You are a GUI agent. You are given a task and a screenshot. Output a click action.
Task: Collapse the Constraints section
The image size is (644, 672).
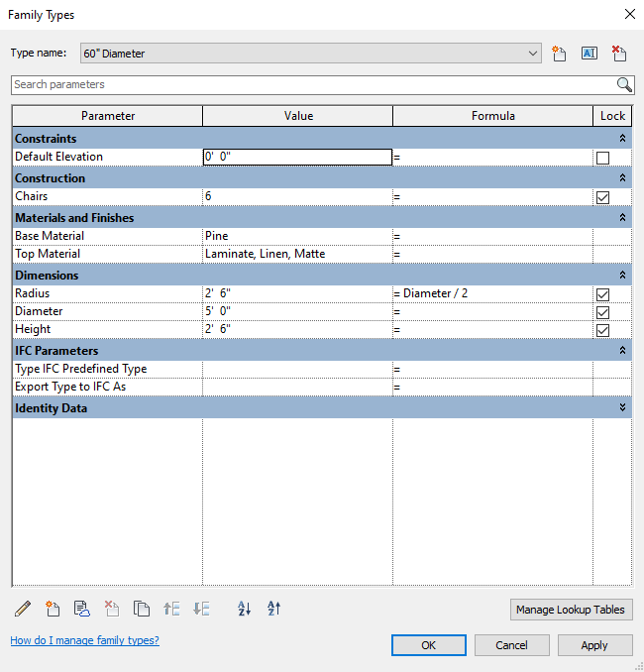pos(622,139)
